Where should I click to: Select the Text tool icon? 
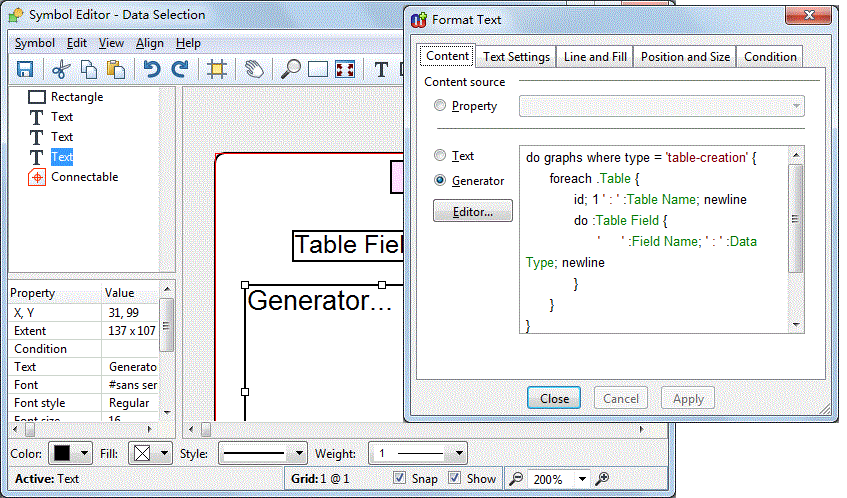click(381, 69)
